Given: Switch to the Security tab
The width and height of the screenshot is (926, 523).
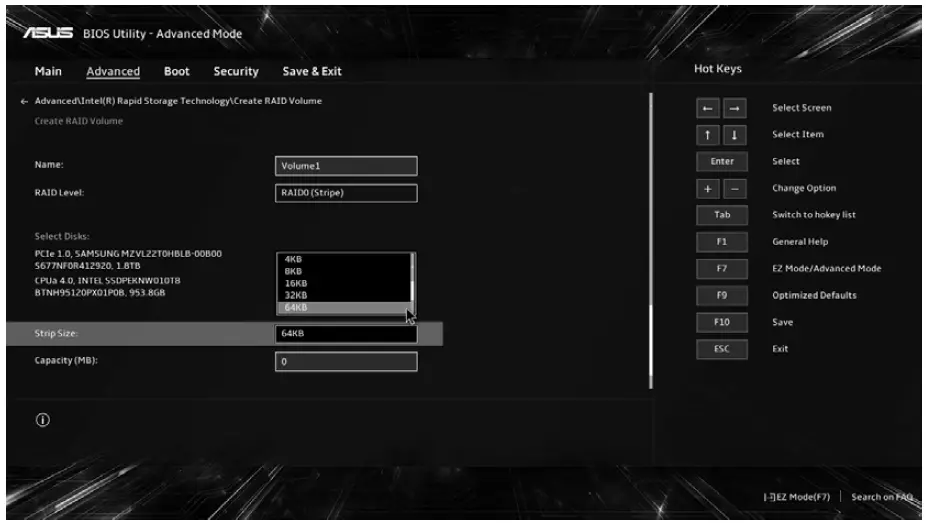Looking at the screenshot, I should pos(236,71).
